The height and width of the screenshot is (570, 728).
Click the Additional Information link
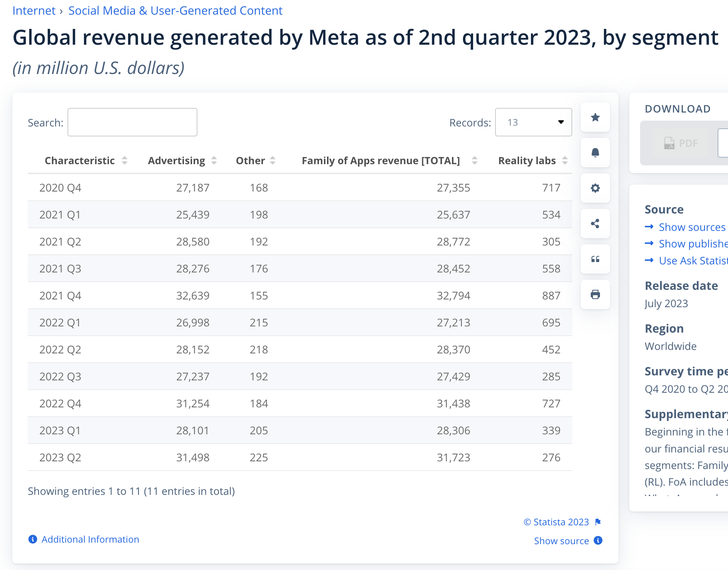[x=90, y=539]
